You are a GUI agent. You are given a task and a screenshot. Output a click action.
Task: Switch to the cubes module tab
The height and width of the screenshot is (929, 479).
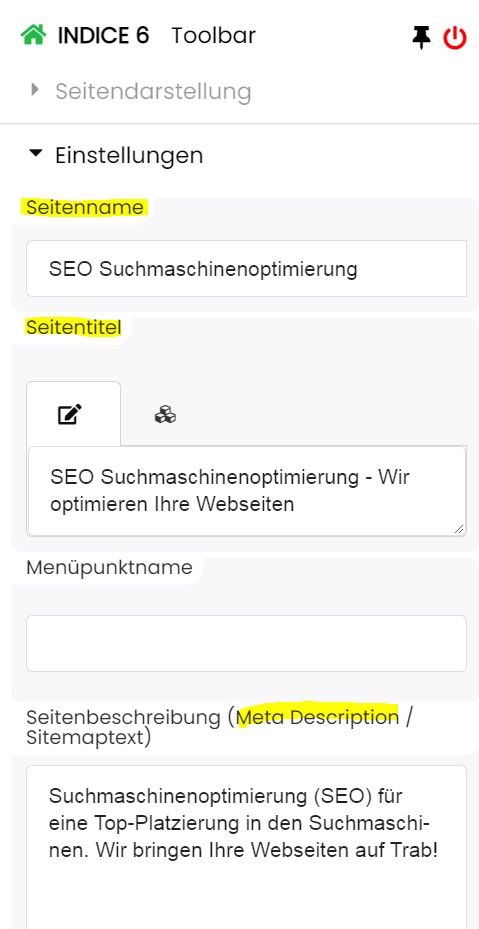pyautogui.click(x=165, y=414)
